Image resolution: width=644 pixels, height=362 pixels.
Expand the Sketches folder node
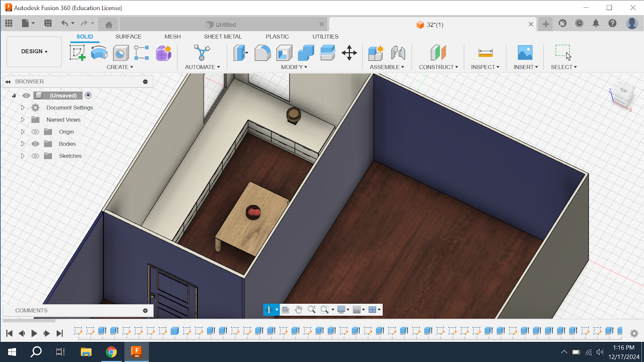[23, 156]
